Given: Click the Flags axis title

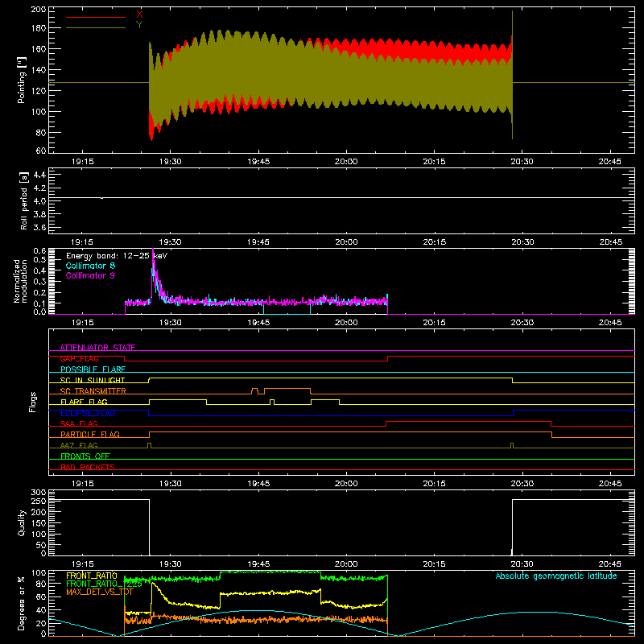Looking at the screenshot, I should tap(32, 402).
